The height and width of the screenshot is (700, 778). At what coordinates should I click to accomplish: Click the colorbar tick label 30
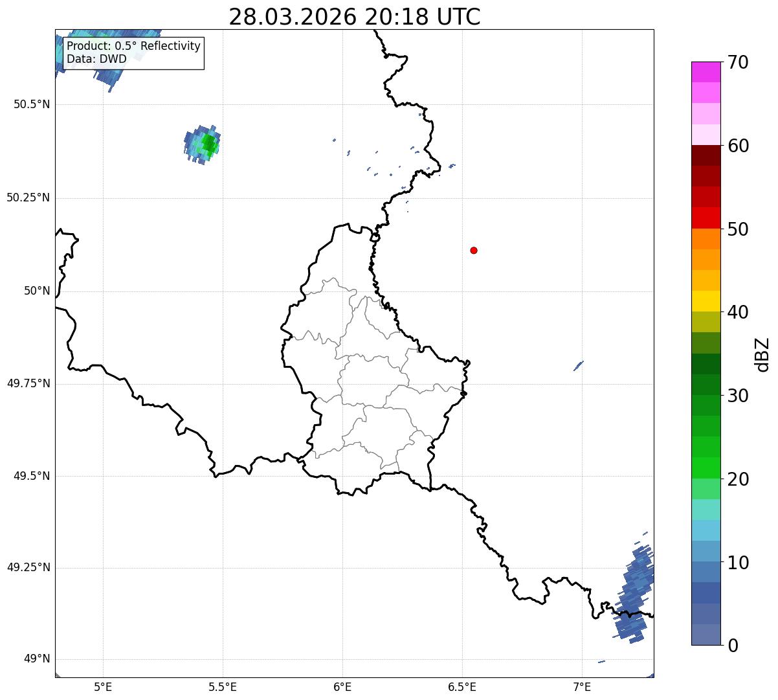[737, 396]
